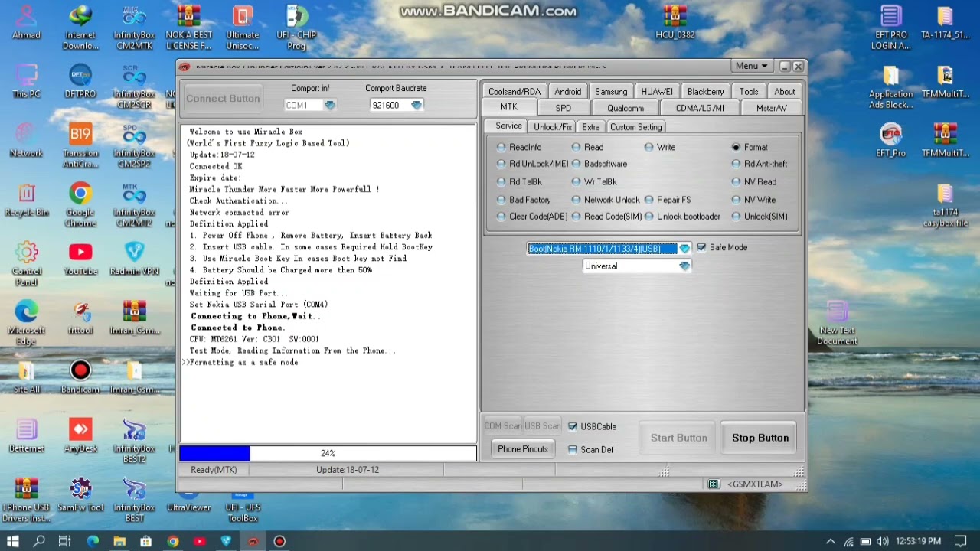This screenshot has width=980, height=551.
Task: Open the TA-1174_51 folder icon
Action: click(946, 21)
